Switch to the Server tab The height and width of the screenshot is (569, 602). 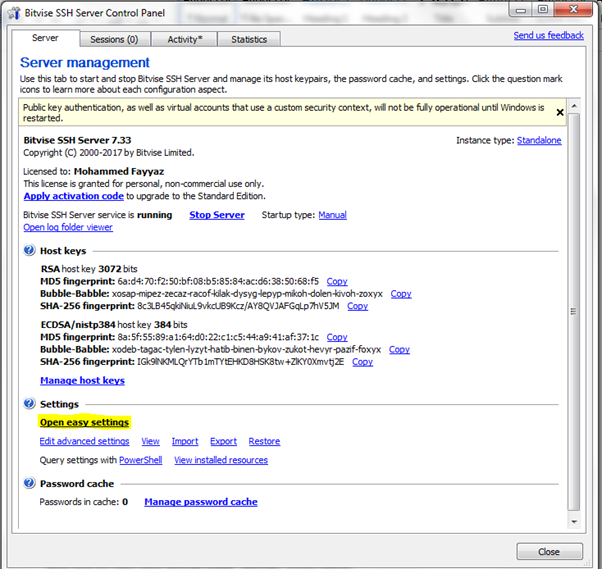45,38
